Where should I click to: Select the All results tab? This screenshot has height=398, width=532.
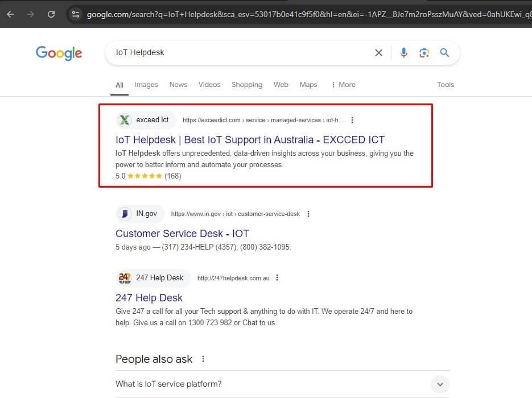(119, 85)
